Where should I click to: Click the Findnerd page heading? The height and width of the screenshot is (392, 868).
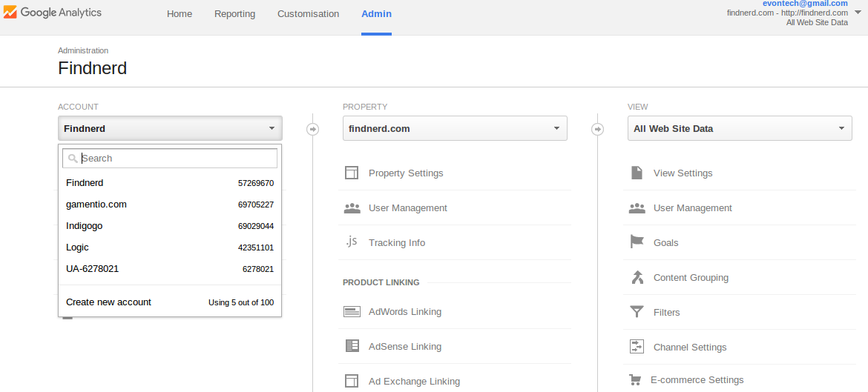[x=93, y=68]
